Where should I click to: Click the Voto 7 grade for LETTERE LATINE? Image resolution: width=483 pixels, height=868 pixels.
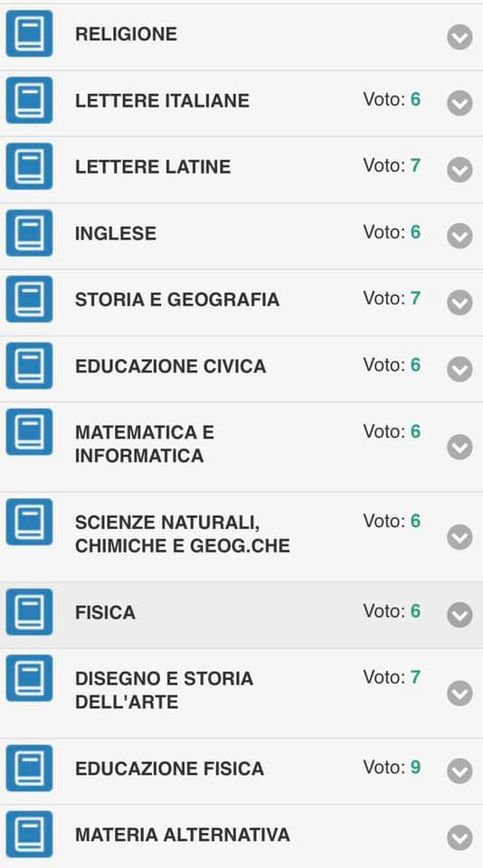click(392, 165)
